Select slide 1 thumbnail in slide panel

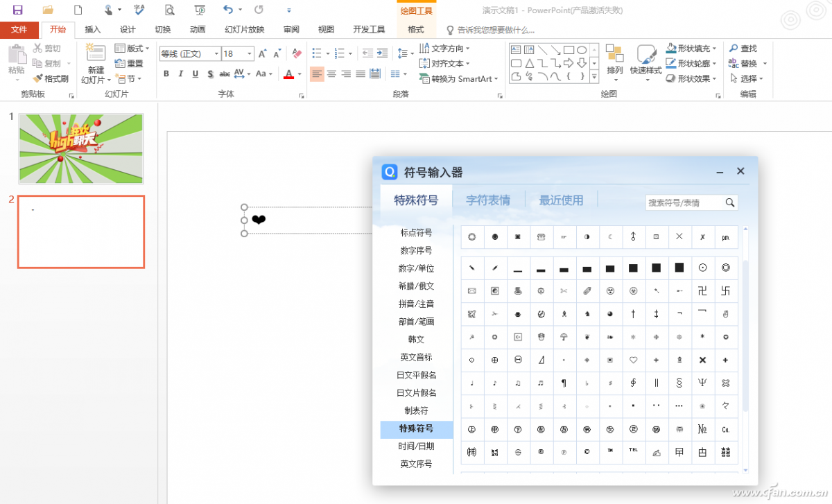point(80,148)
